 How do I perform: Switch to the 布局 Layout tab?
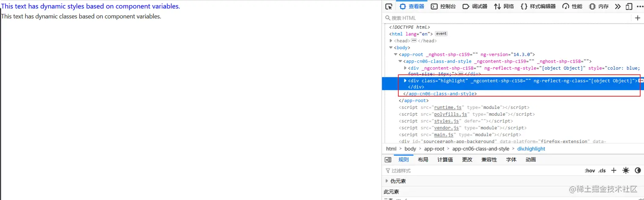423,160
